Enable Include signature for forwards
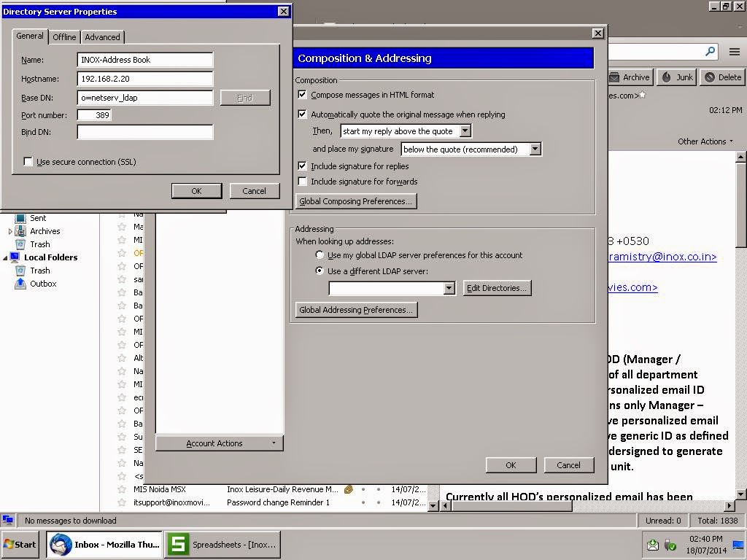 click(x=302, y=182)
